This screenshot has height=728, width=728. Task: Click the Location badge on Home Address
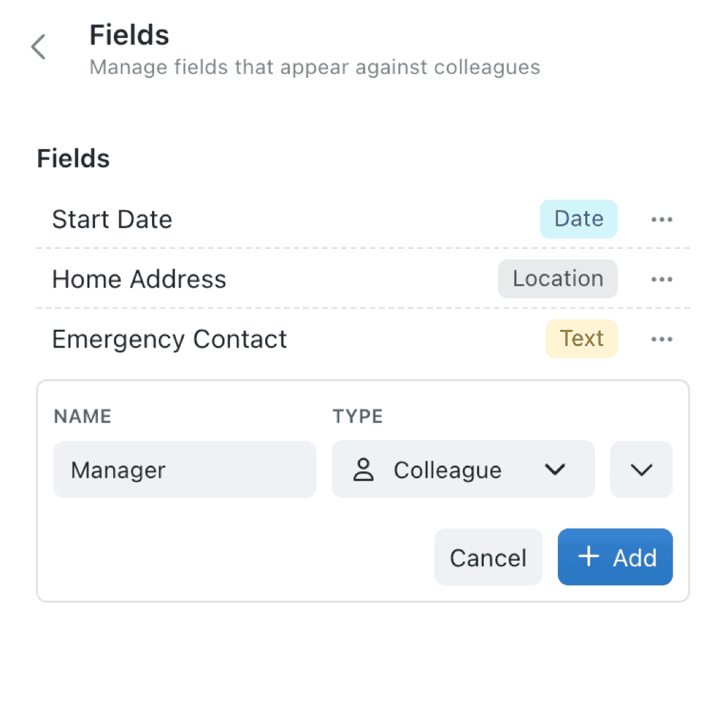pos(558,279)
